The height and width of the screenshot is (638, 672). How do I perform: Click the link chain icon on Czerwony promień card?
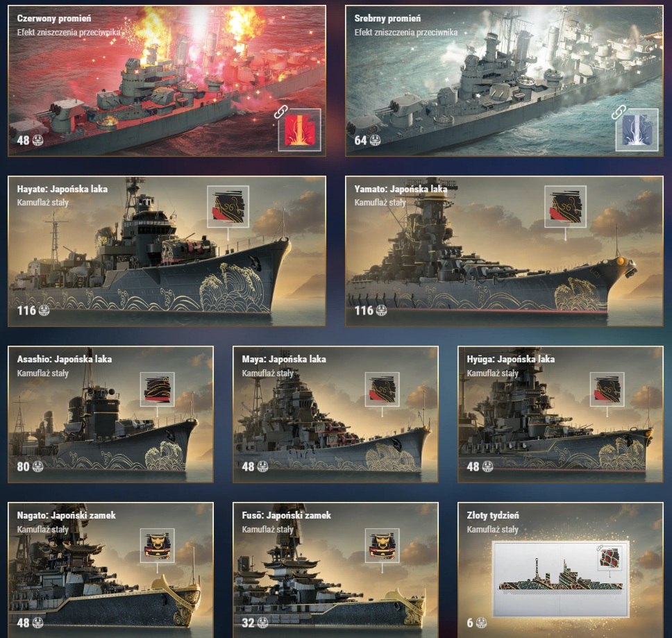tap(280, 112)
